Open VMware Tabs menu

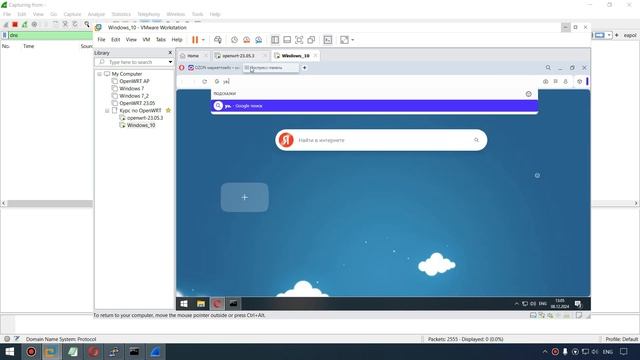pos(161,40)
